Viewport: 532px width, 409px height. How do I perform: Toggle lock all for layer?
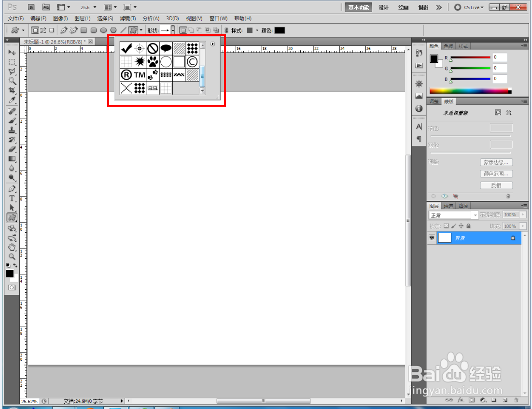tap(469, 226)
